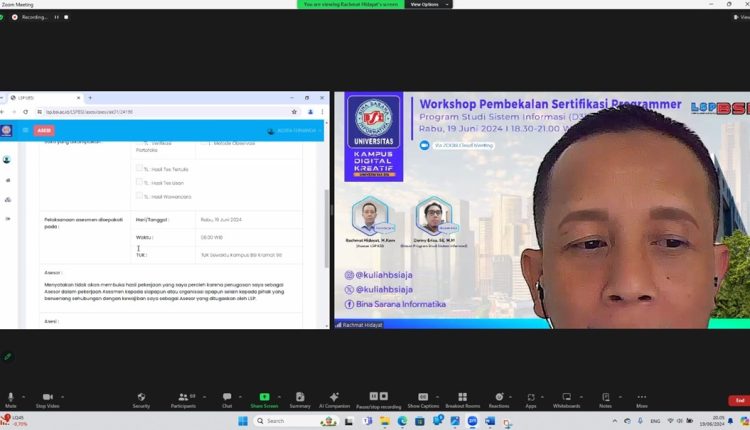Open the View Options dropdown at top
The image size is (750, 430).
[429, 4]
